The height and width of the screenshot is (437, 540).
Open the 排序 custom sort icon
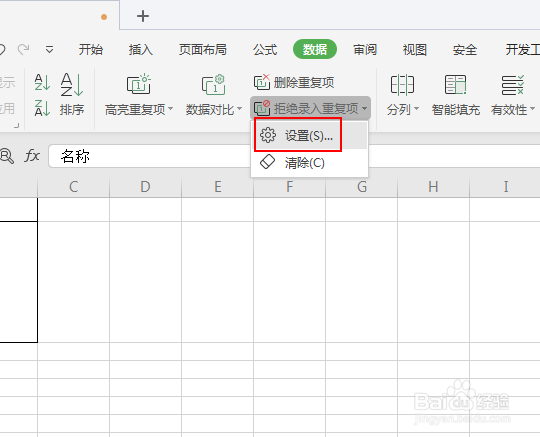click(72, 85)
